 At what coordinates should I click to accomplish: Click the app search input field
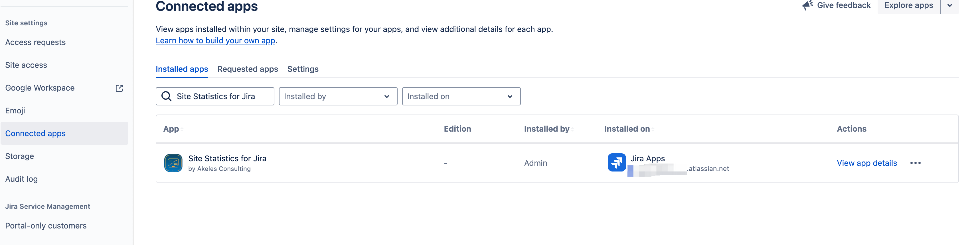[x=222, y=97]
